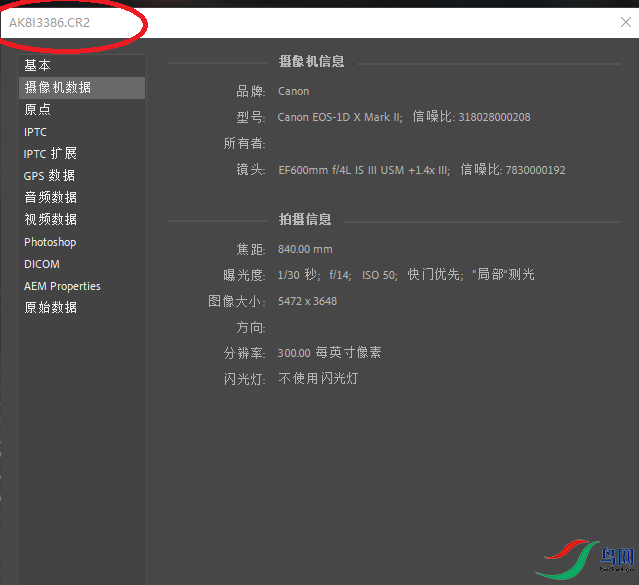Image resolution: width=639 pixels, height=585 pixels.
Task: Click the Canon brand value
Action: point(294,92)
